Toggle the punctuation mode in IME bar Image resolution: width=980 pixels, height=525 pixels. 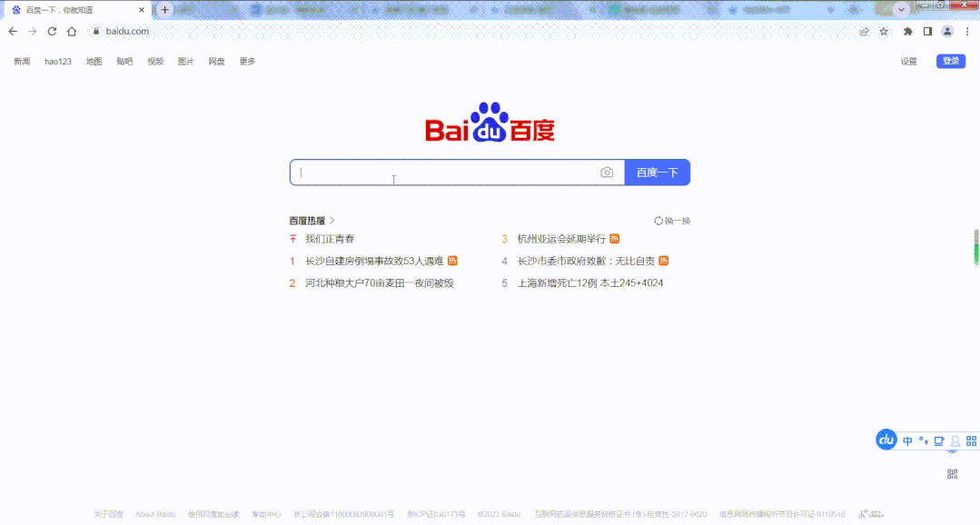point(923,441)
